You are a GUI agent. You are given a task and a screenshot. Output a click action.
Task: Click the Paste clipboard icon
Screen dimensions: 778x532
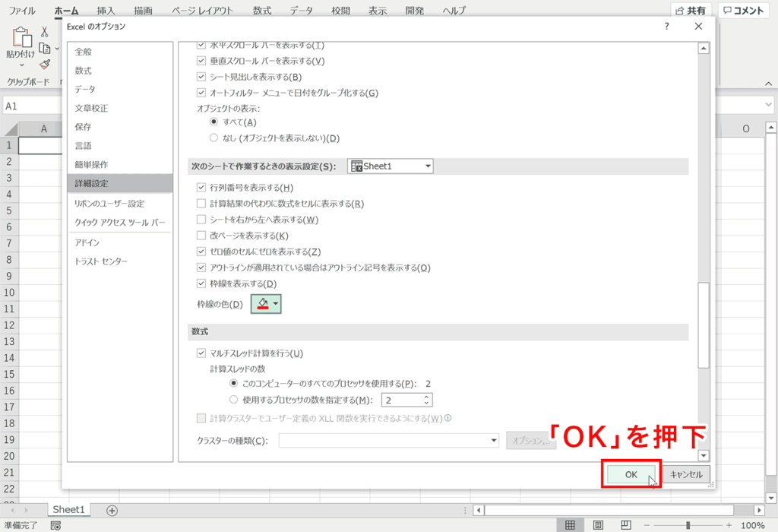pos(21,37)
